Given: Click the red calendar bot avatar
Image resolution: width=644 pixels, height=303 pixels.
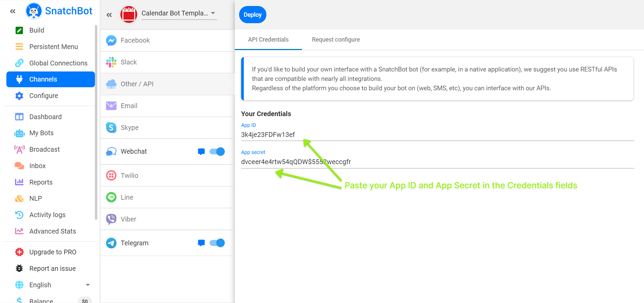Looking at the screenshot, I should (129, 14).
